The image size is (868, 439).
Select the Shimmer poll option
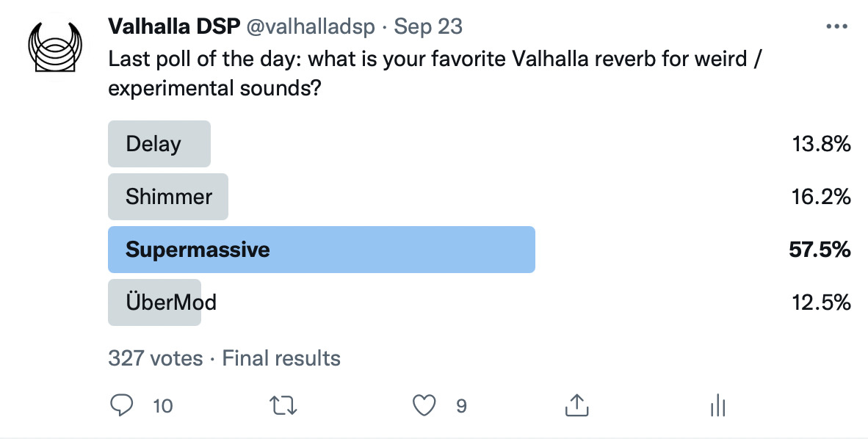point(167,197)
